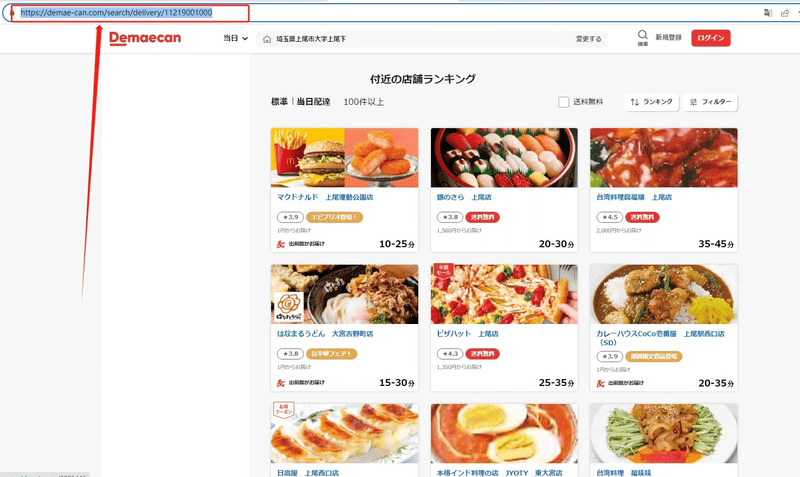The height and width of the screenshot is (477, 800).
Task: Open the ランキング sort button
Action: point(652,102)
